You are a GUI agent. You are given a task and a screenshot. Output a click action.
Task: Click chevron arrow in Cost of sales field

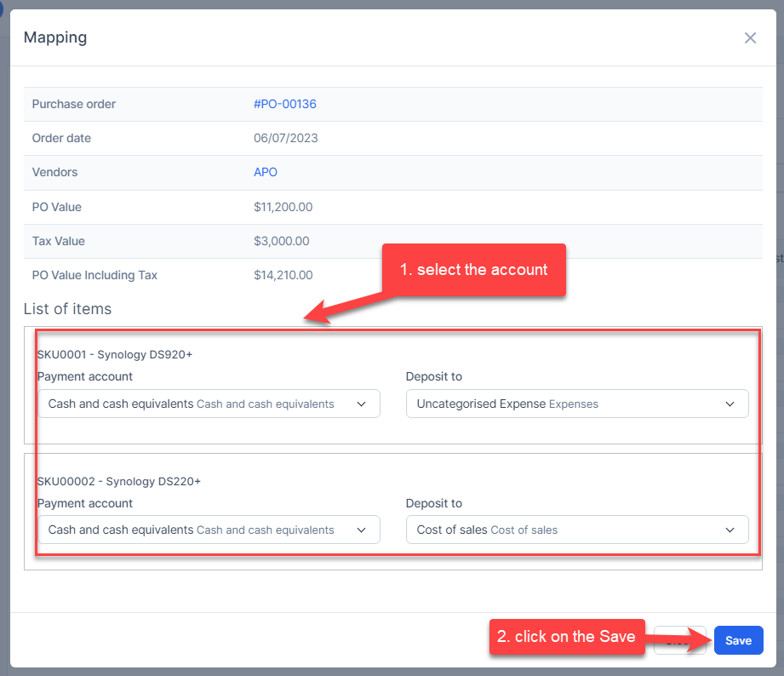[x=730, y=530]
